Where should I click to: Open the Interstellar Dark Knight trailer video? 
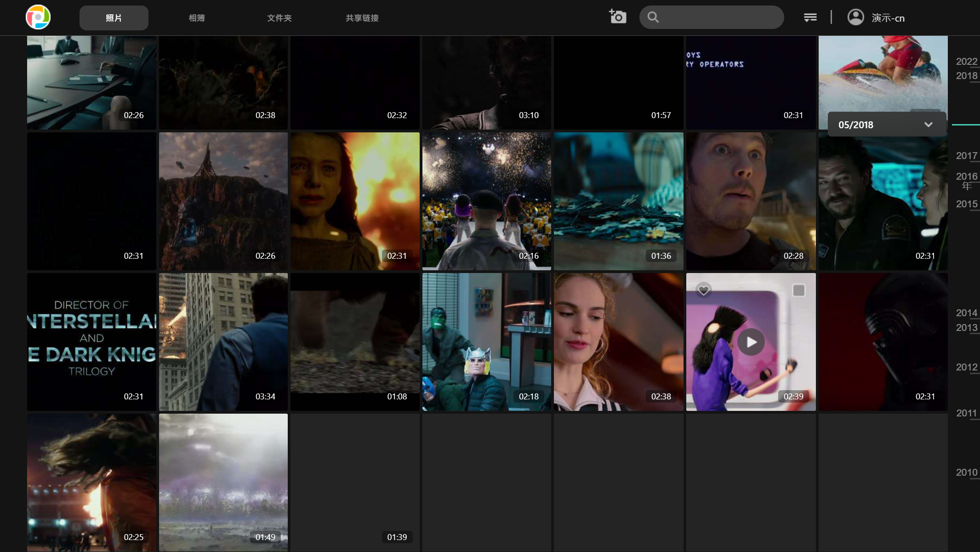91,342
